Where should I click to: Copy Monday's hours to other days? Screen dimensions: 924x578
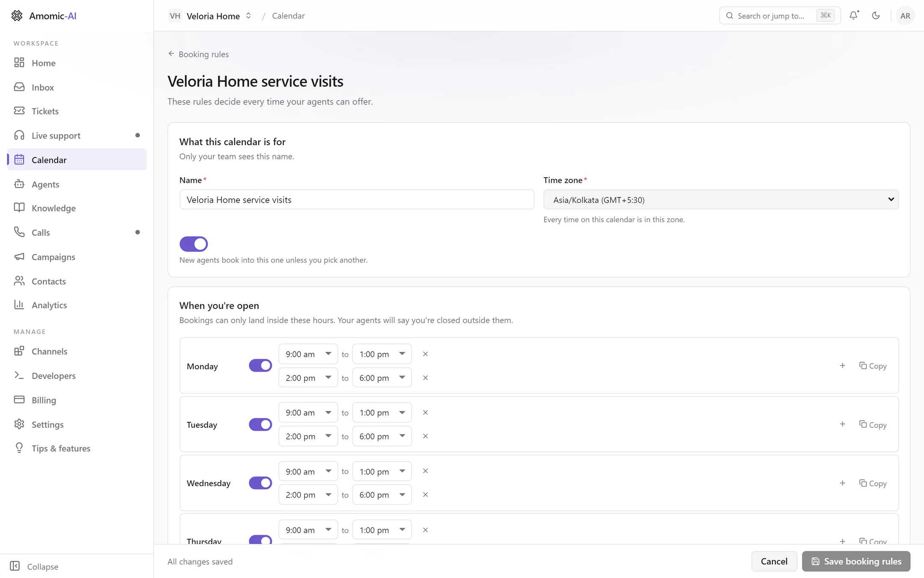[873, 366]
